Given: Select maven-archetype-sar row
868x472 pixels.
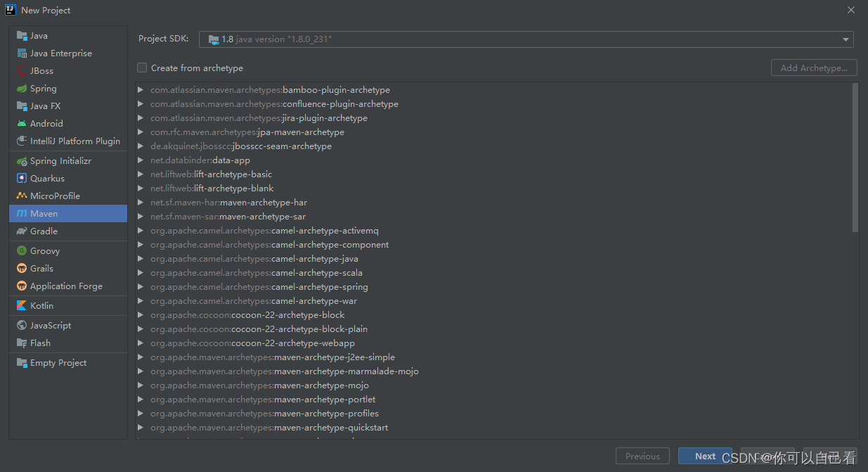Looking at the screenshot, I should point(493,217).
